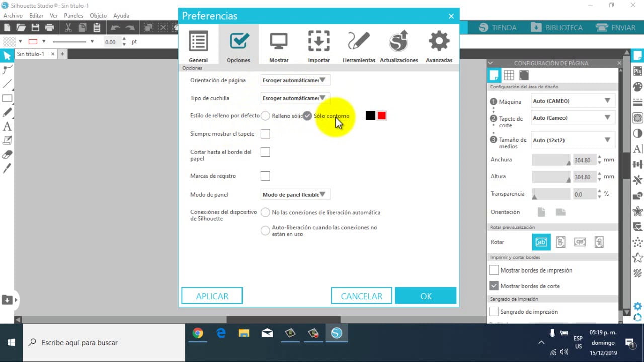Open the Sin título-1 document tab
Viewport: 644px width, 362px height.
coord(31,54)
